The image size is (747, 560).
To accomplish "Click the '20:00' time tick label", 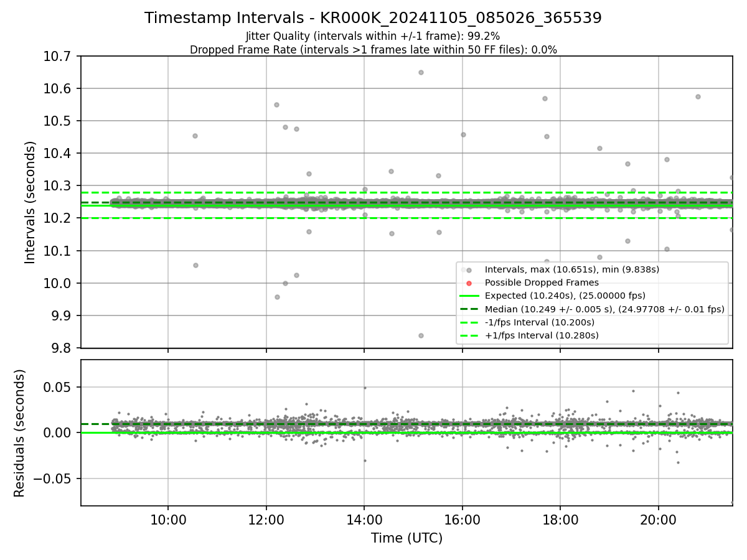I will click(x=659, y=519).
